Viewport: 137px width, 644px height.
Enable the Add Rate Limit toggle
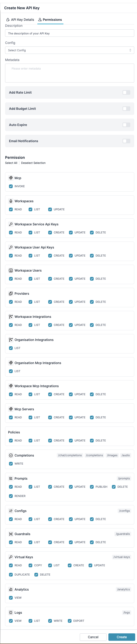[126, 92]
